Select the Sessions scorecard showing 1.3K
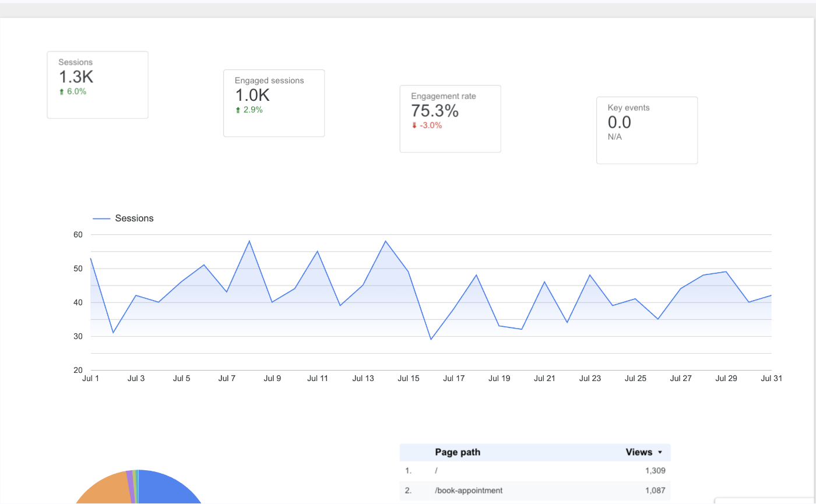This screenshot has width=816, height=504. pos(97,85)
